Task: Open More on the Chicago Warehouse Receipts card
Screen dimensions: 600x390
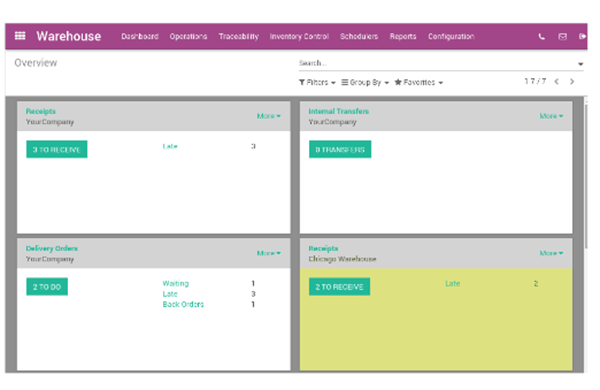Action: point(551,253)
